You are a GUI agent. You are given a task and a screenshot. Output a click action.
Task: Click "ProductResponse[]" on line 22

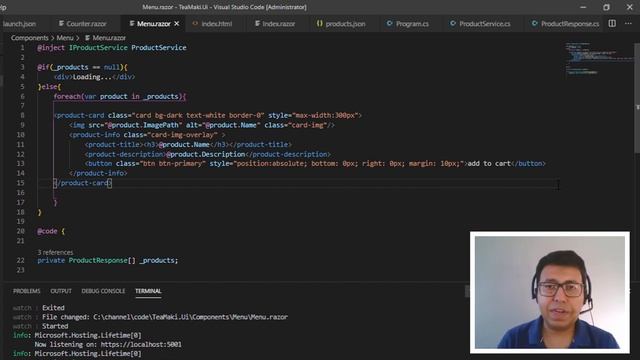coord(102,260)
